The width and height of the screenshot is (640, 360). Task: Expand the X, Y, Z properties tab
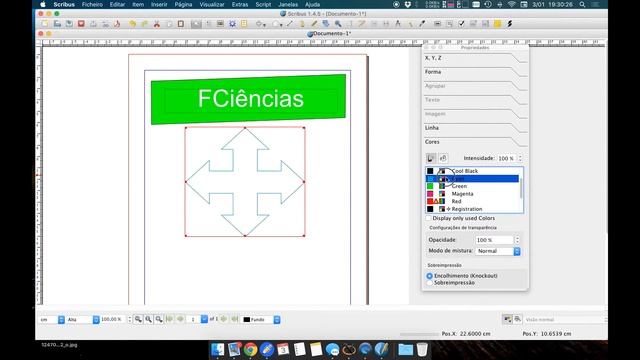pos(475,58)
